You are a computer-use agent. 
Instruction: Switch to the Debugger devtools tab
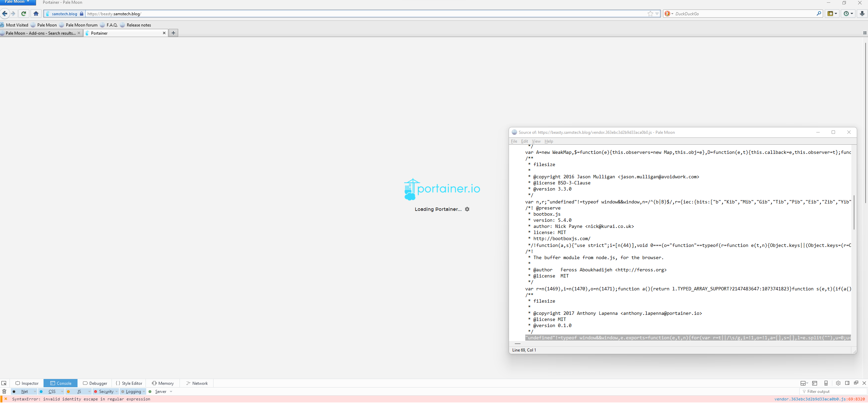point(95,383)
